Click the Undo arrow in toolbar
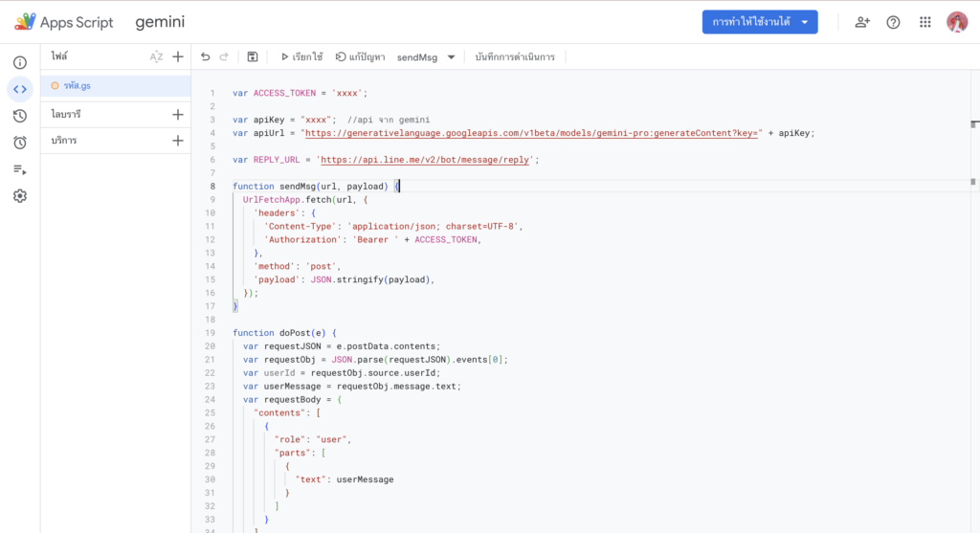Image resolution: width=980 pixels, height=533 pixels. tap(205, 56)
